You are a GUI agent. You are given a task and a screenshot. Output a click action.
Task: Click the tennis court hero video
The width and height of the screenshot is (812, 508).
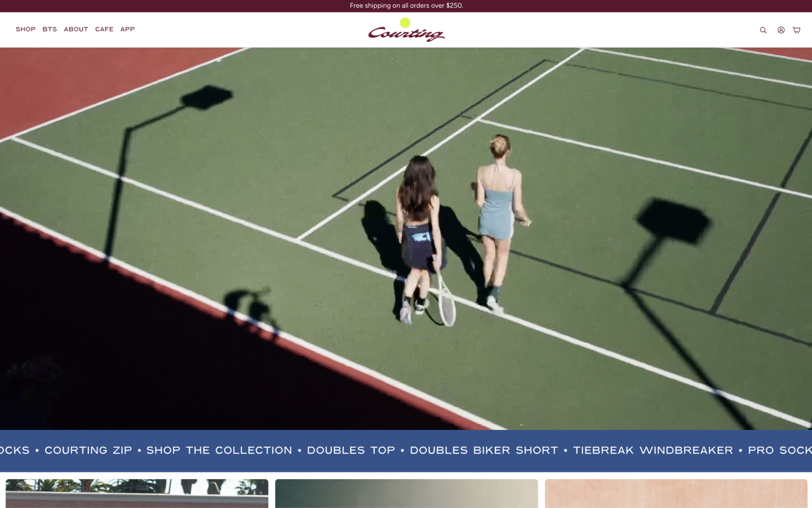coord(406,238)
